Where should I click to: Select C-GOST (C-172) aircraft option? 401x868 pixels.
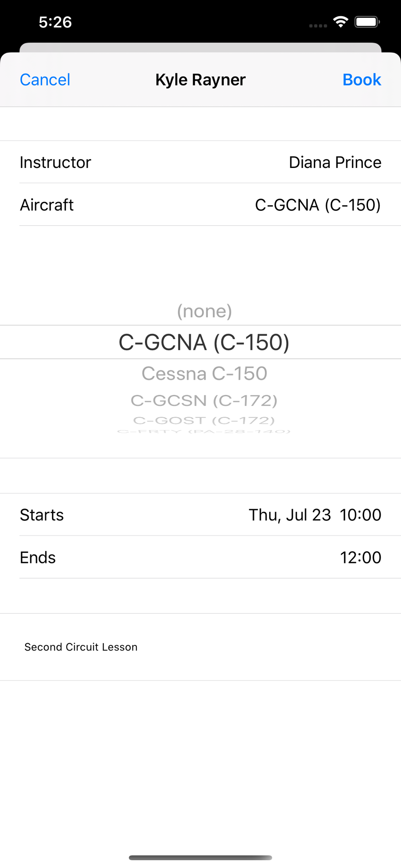point(204,421)
